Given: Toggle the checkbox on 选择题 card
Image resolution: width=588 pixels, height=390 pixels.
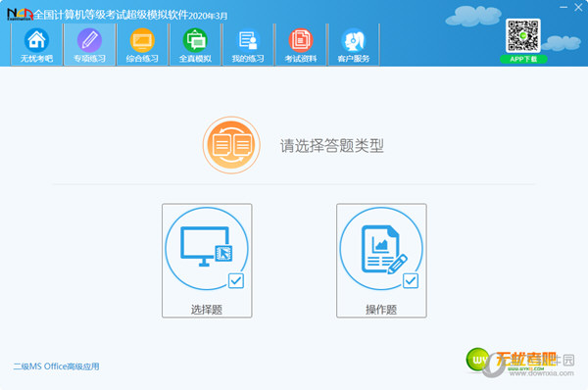Looking at the screenshot, I should coord(236,281).
